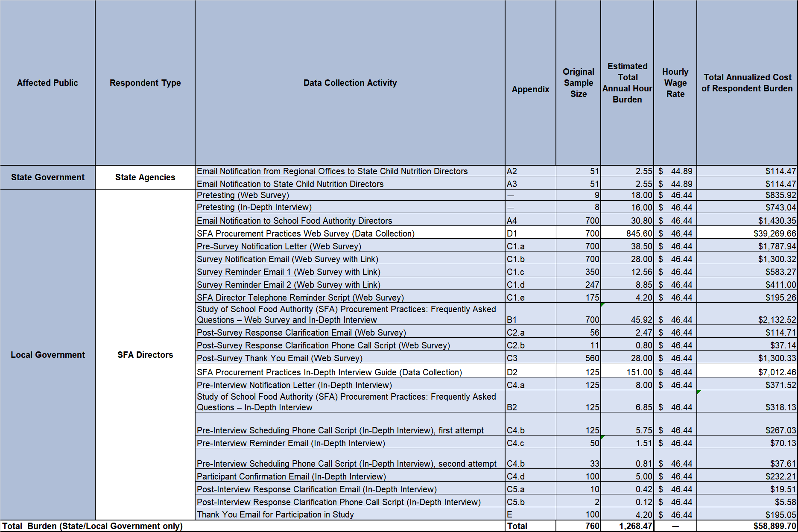Screen dimensions: 798x532
Task: Click the total cost '$58,899.70'
Action: tap(747, 526)
